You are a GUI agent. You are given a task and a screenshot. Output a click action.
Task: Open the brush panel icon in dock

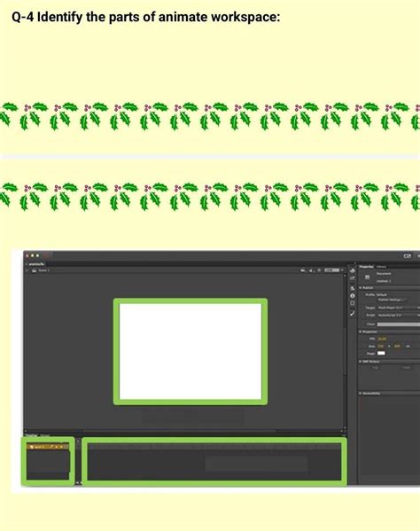(x=353, y=313)
